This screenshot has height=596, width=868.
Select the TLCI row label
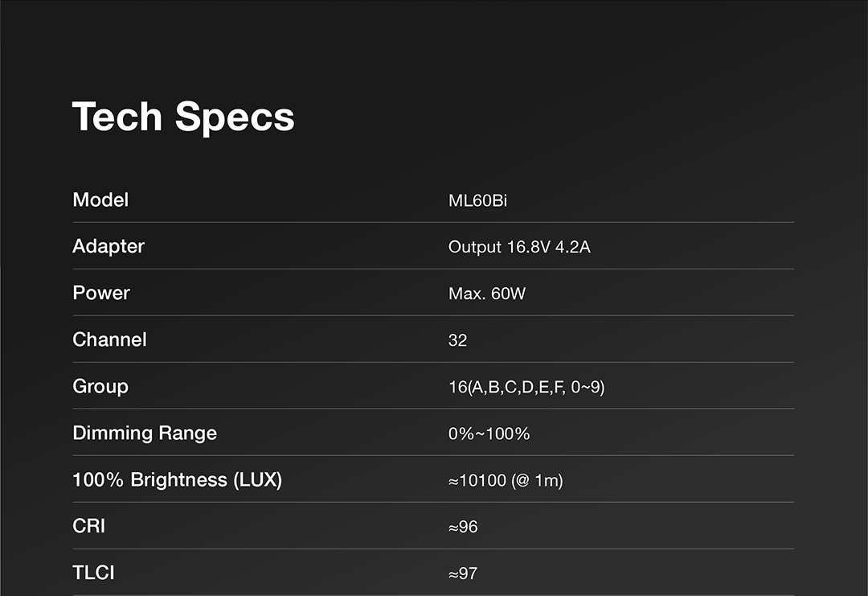point(93,573)
